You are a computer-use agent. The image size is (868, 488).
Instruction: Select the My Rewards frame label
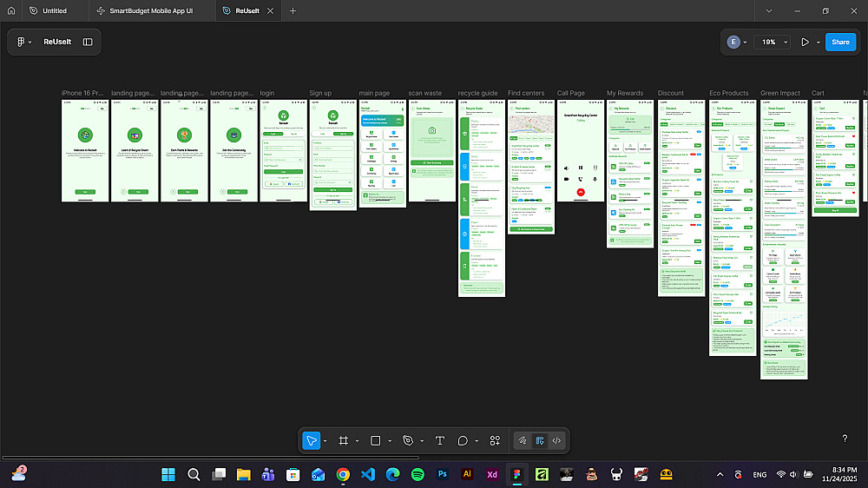[625, 93]
